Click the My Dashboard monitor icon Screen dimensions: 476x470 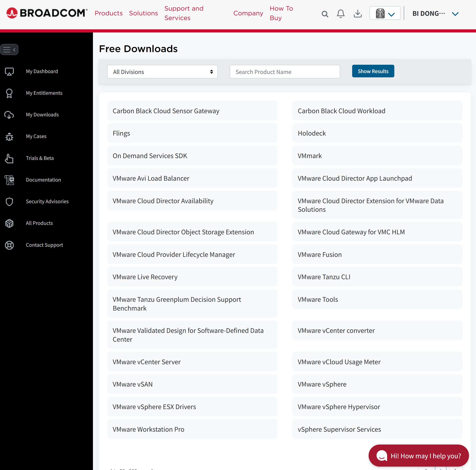(9, 71)
